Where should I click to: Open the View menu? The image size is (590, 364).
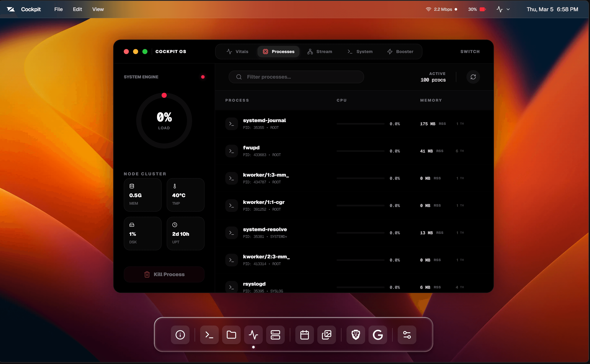point(98,9)
